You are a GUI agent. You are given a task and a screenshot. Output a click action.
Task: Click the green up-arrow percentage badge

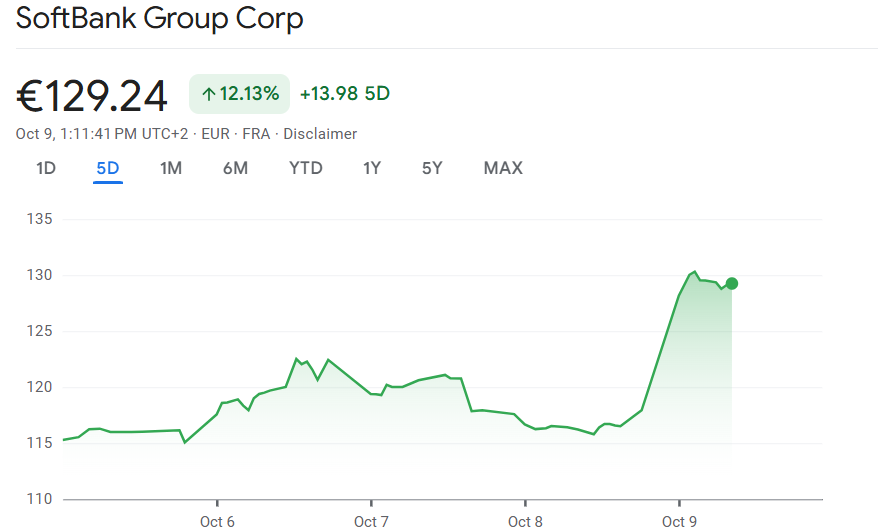point(240,94)
